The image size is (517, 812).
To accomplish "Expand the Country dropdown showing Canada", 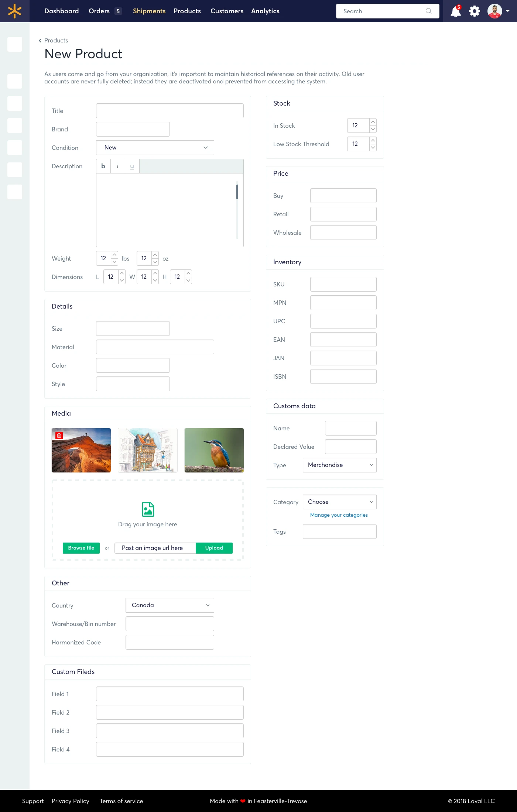I will (170, 605).
